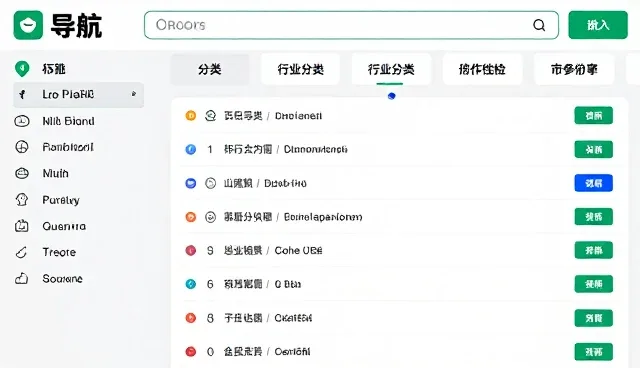
Task: Click the smiley icon in the Bomelapanlonm row
Action: point(210,217)
